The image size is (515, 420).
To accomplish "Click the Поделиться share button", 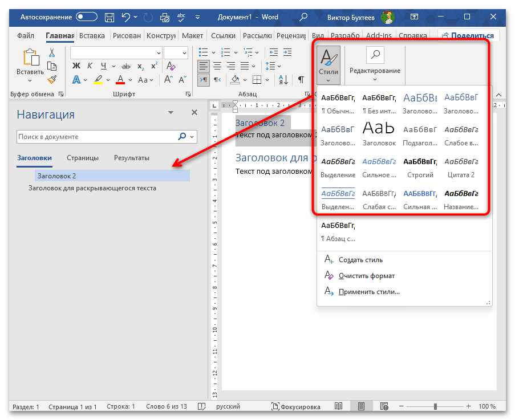I will 468,35.
